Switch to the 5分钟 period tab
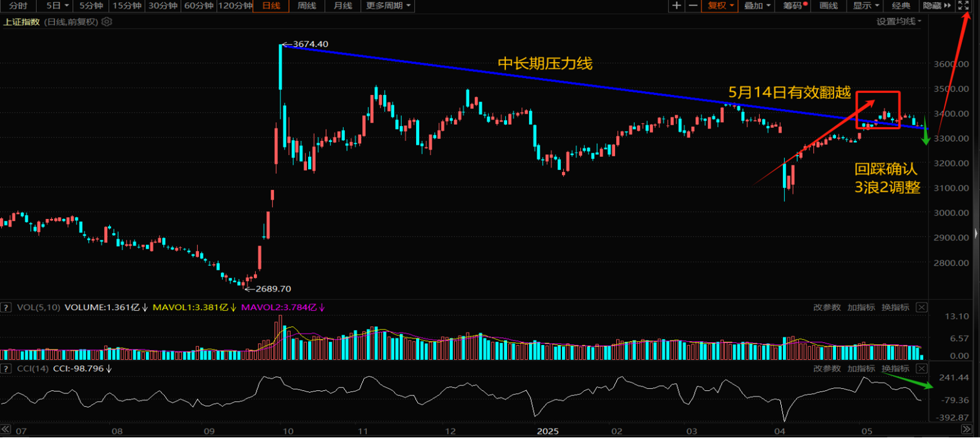This screenshot has height=438, width=980. pyautogui.click(x=90, y=6)
